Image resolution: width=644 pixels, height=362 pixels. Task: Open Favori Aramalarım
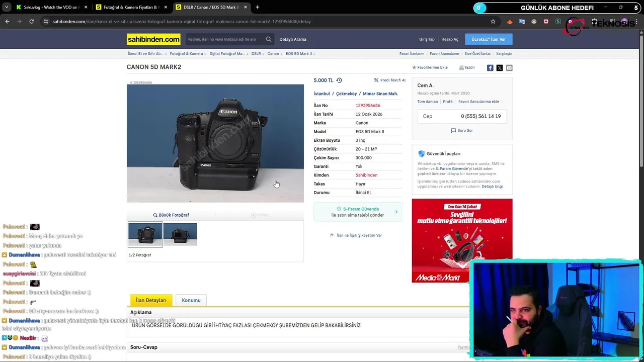(444, 54)
